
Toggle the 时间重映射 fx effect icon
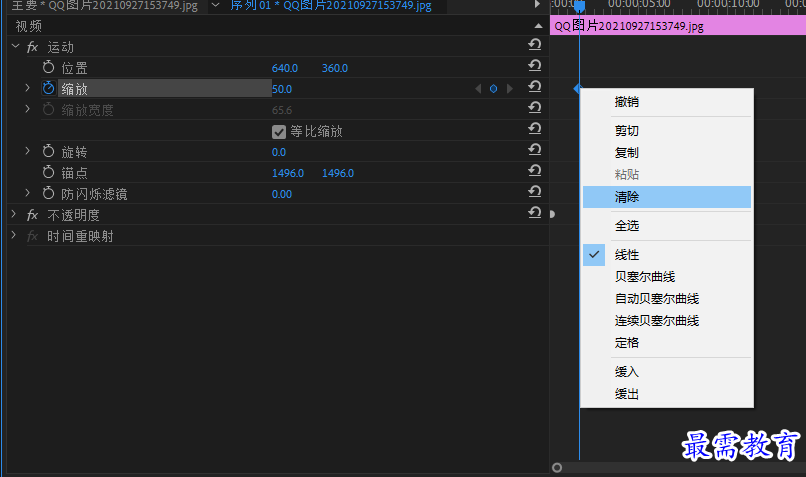point(32,236)
